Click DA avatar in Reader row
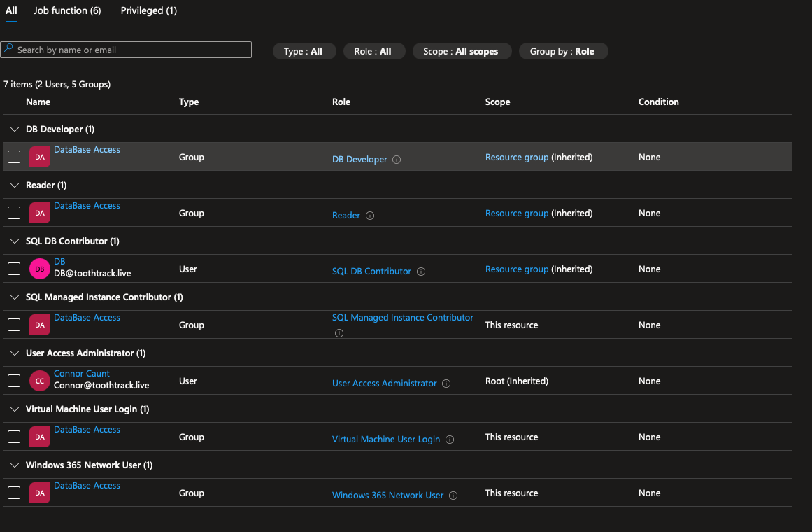The width and height of the screenshot is (812, 532). pyautogui.click(x=40, y=213)
